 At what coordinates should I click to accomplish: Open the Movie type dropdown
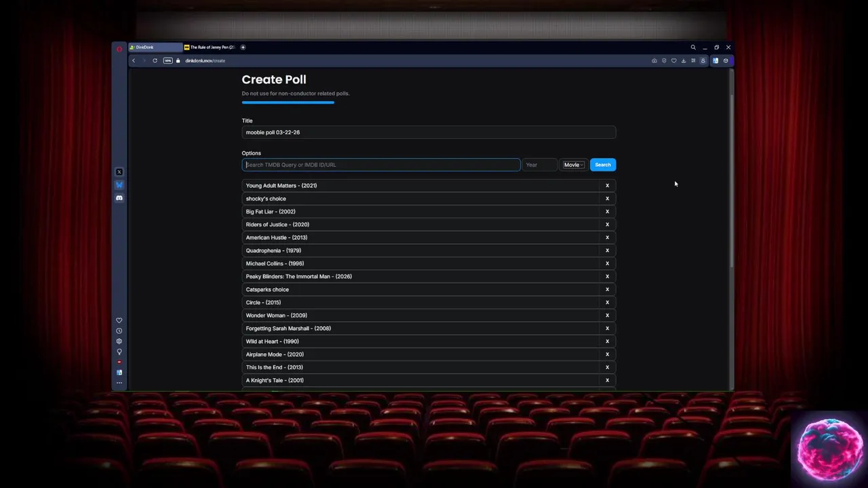pyautogui.click(x=574, y=165)
